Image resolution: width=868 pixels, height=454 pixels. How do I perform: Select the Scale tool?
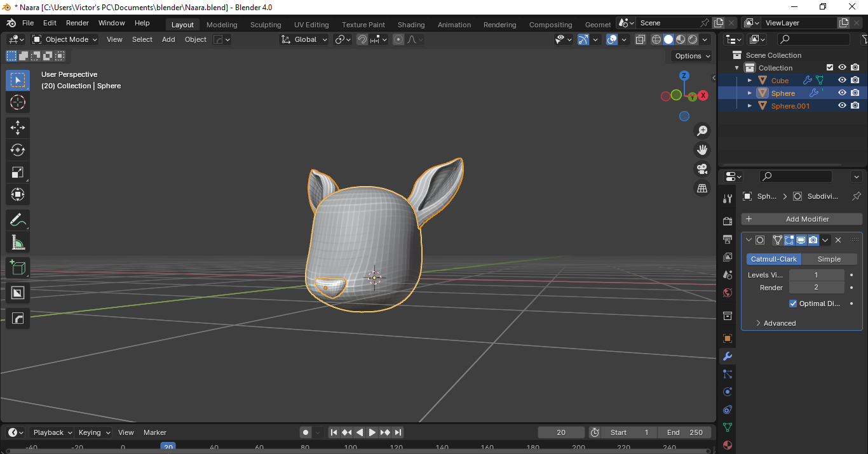point(18,172)
